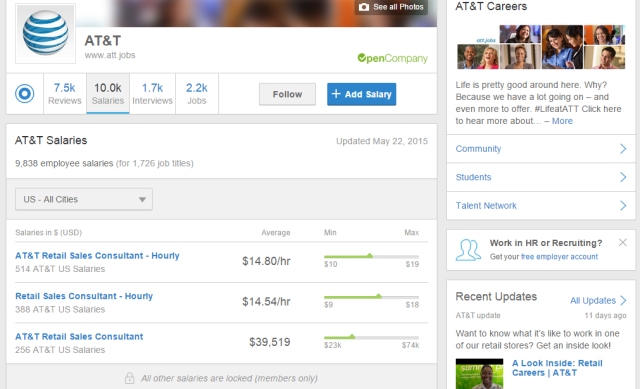Click the camera icon on See all Photos
The width and height of the screenshot is (640, 389).
coord(364,7)
